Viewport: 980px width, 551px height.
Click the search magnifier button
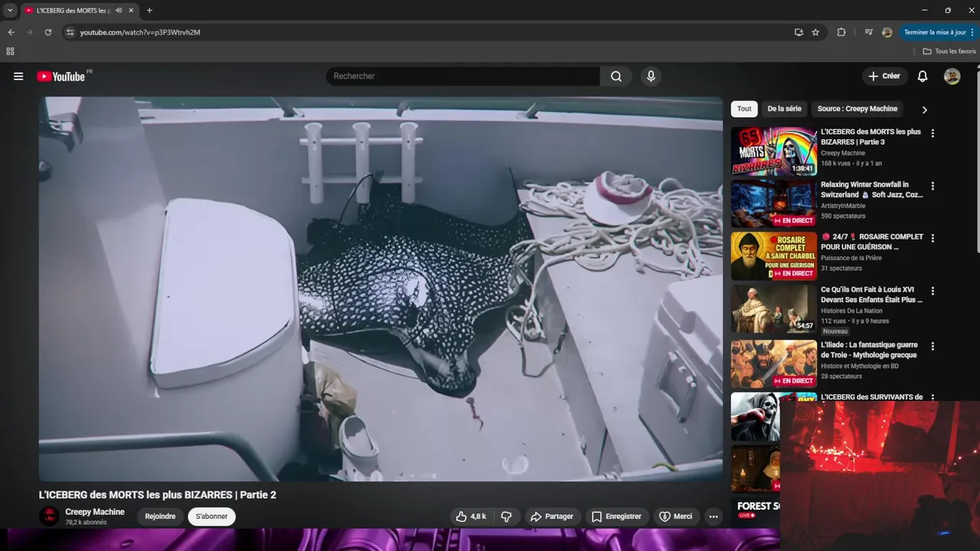pos(616,77)
